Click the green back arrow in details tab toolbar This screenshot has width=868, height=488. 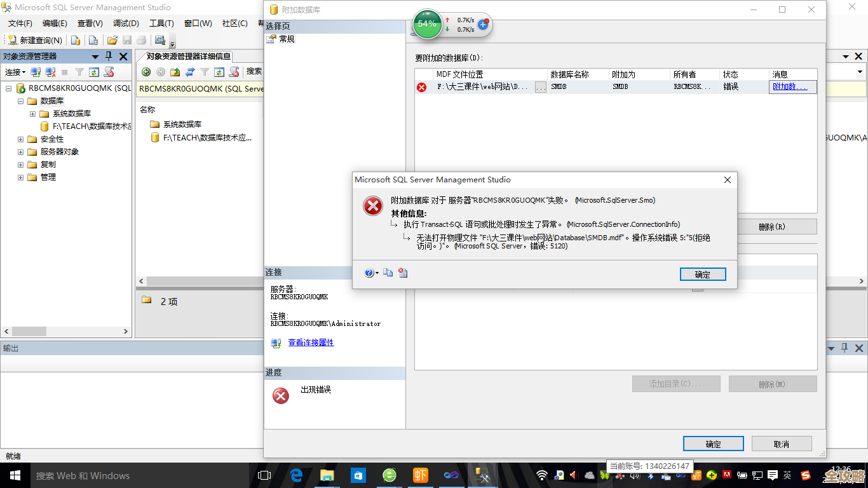coord(146,72)
